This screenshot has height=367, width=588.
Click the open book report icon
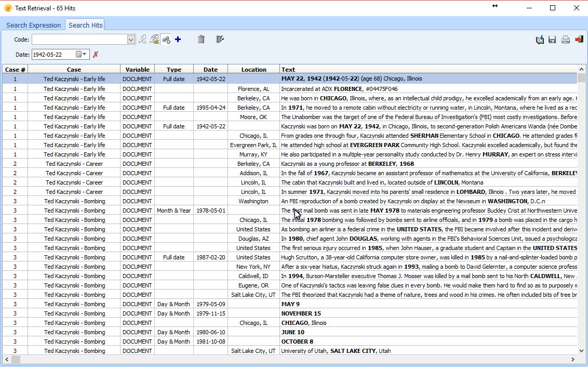point(540,40)
